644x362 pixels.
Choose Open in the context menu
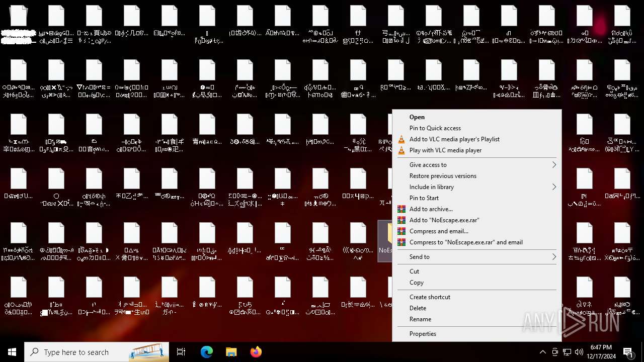pyautogui.click(x=477, y=117)
